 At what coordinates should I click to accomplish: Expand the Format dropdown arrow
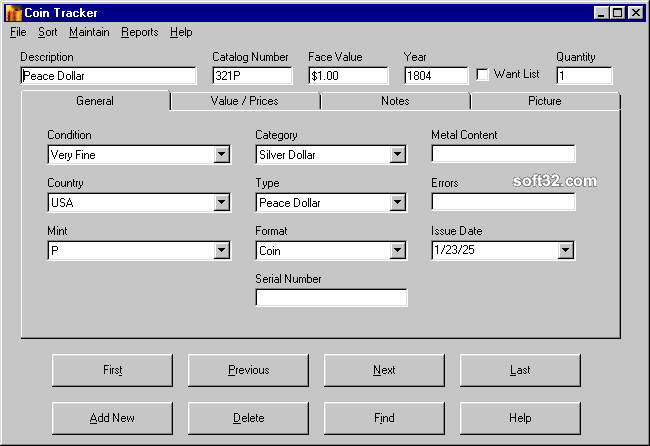pos(398,250)
